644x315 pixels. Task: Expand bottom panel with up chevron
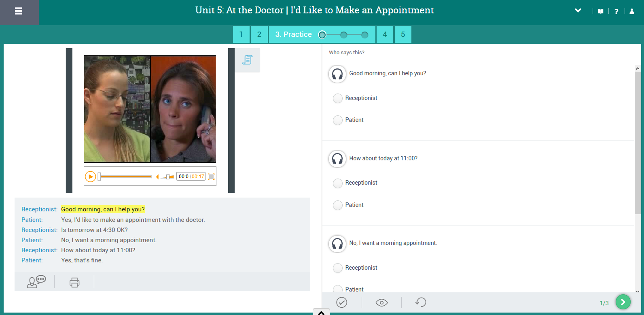321,312
